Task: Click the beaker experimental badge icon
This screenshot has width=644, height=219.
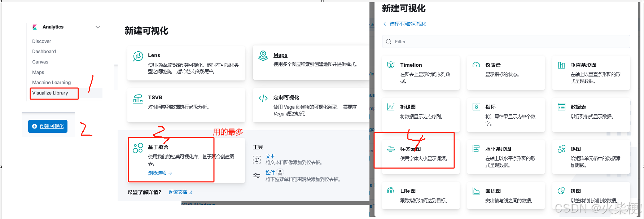Action: 280,172
